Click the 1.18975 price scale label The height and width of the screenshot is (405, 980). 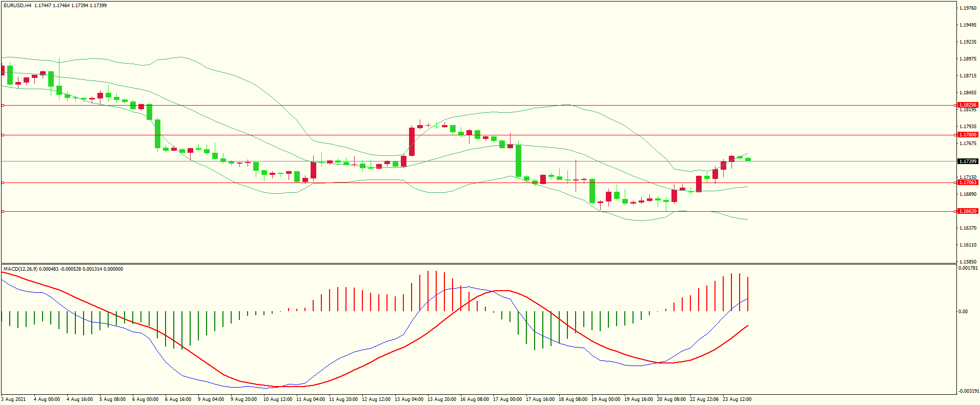point(968,59)
